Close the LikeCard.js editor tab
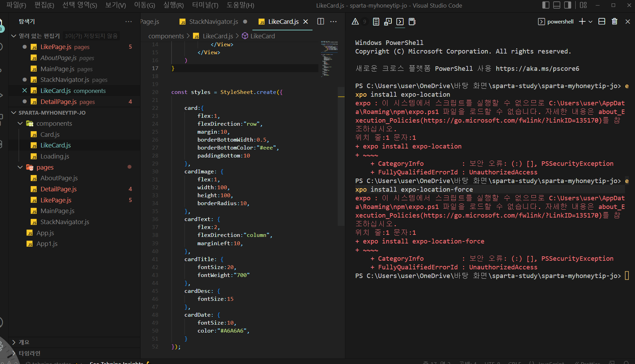Viewport: 635px width, 364px height. tap(306, 21)
